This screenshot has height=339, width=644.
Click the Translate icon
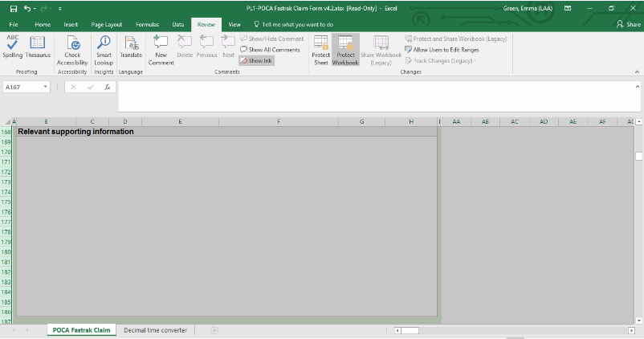coord(131,47)
